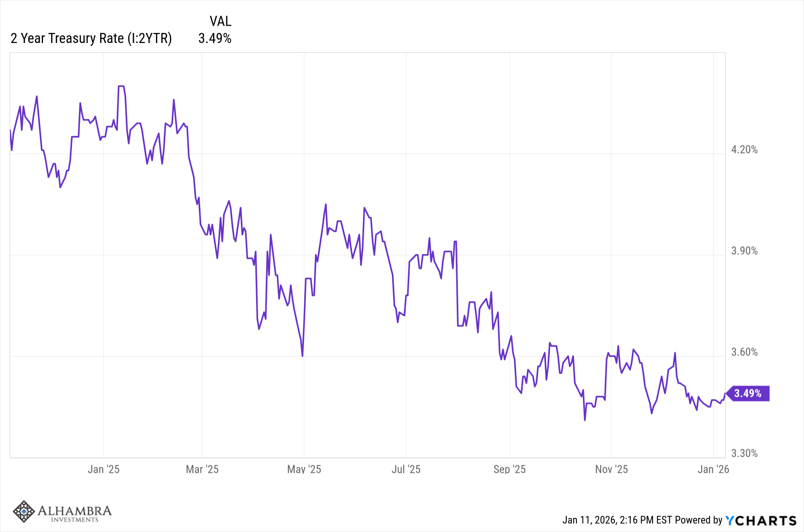Click the 3.49% value under VAL
The height and width of the screenshot is (532, 804).
click(215, 39)
